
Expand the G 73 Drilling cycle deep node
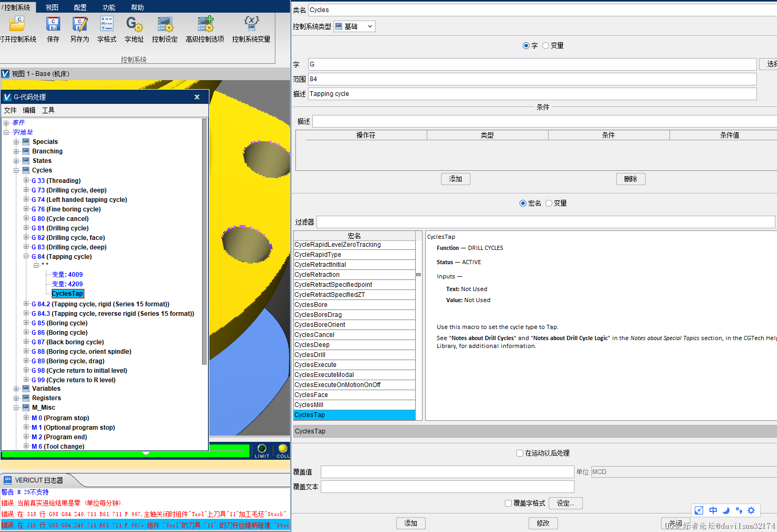pyautogui.click(x=26, y=190)
